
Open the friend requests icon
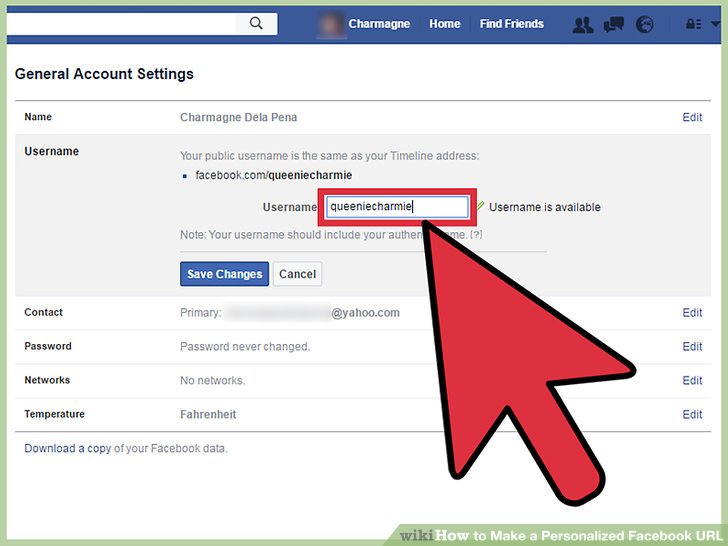pos(583,24)
